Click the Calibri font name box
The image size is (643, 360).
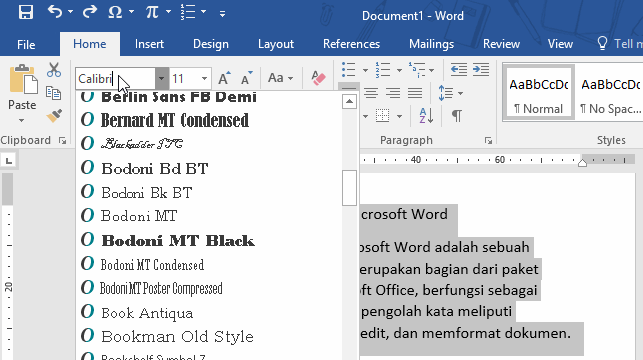pyautogui.click(x=115, y=78)
